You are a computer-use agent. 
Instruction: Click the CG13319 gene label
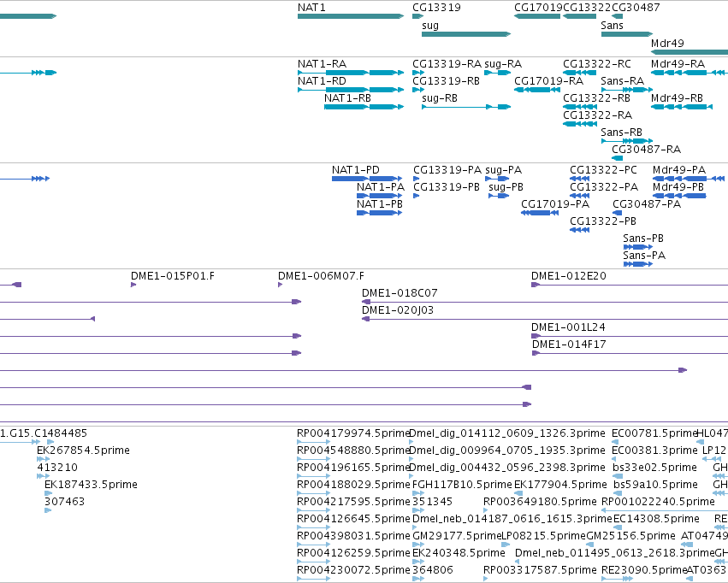[436, 8]
